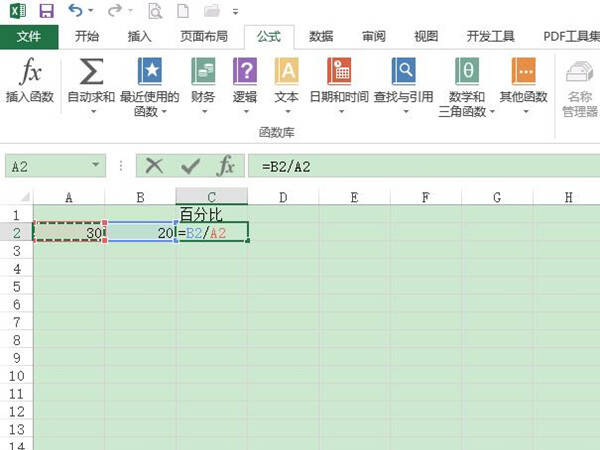Expand the 文本 dropdown arrow
This screenshot has height=450, width=600.
288,112
